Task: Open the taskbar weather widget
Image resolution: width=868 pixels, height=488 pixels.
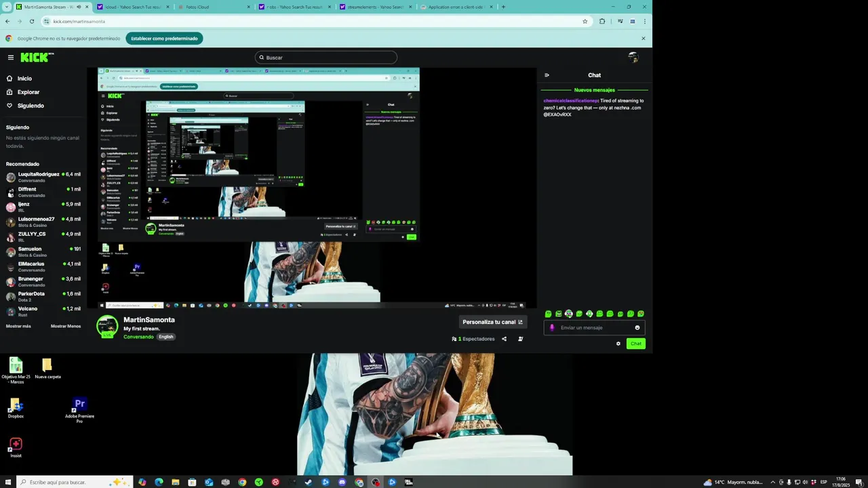Action: point(732,483)
